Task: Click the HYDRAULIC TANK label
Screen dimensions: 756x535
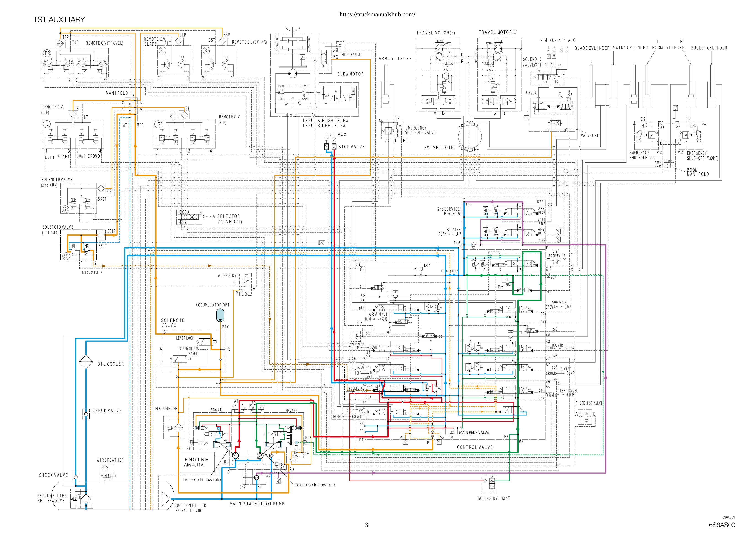Action: 189,511
